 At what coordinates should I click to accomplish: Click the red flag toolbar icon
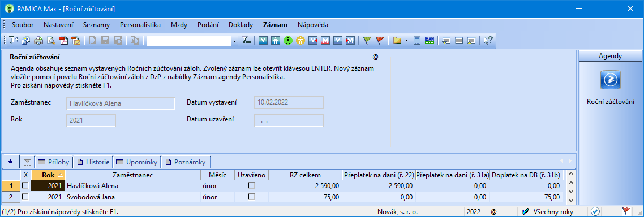[380, 40]
